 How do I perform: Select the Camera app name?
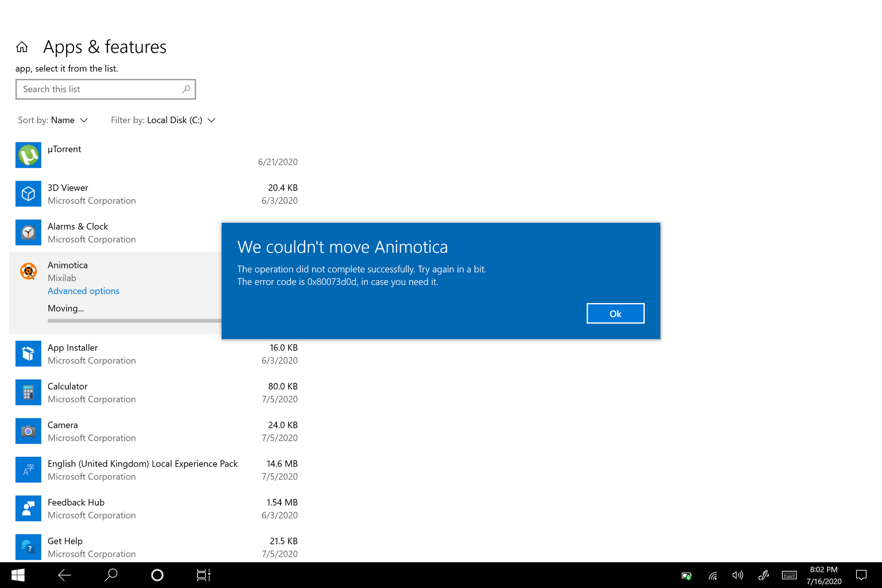tap(63, 425)
